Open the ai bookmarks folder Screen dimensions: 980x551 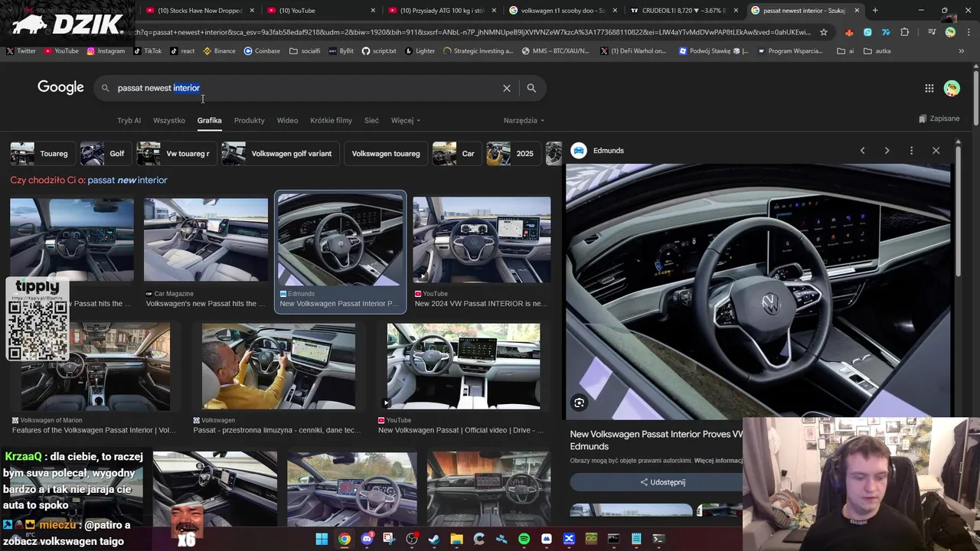pos(846,51)
